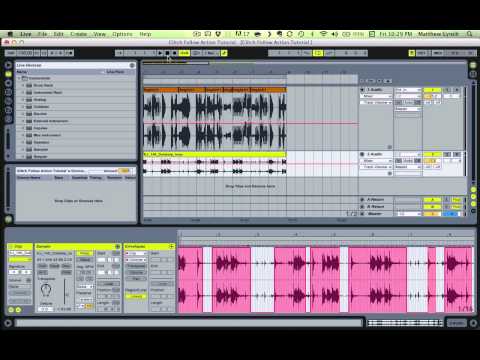Open the Help menu
Viewport: 480px width, 360px height.
[x=145, y=34]
